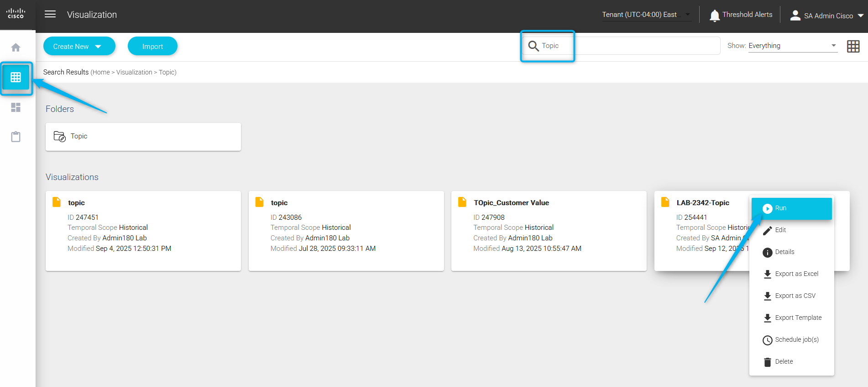Open the Visualization grid icon in sidebar
The image size is (868, 387).
pyautogui.click(x=16, y=77)
